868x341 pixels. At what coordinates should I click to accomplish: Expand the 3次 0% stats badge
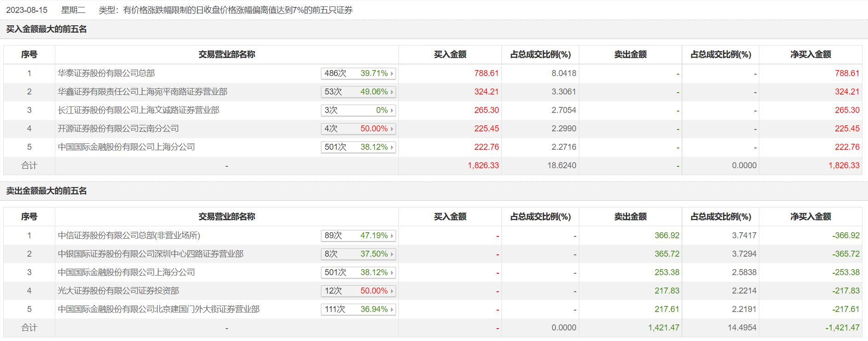(358, 110)
